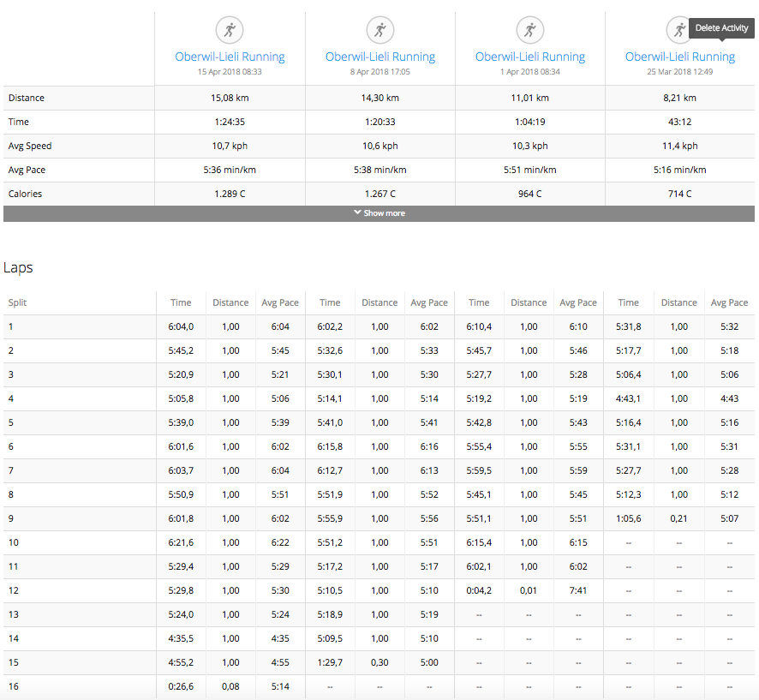Click the 11,4 kph speed value
This screenshot has height=700, width=759.
(679, 146)
